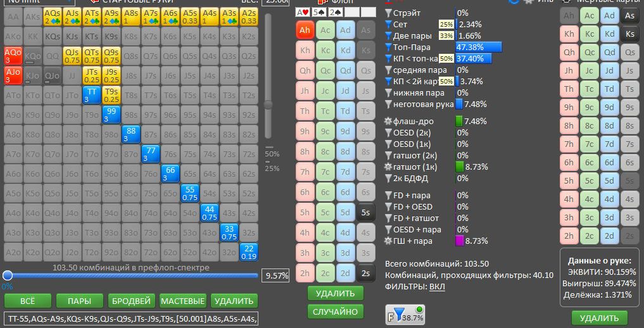Toggle the Топ-Пара filter funnel
Screen dimensions: 644x328
[389, 47]
